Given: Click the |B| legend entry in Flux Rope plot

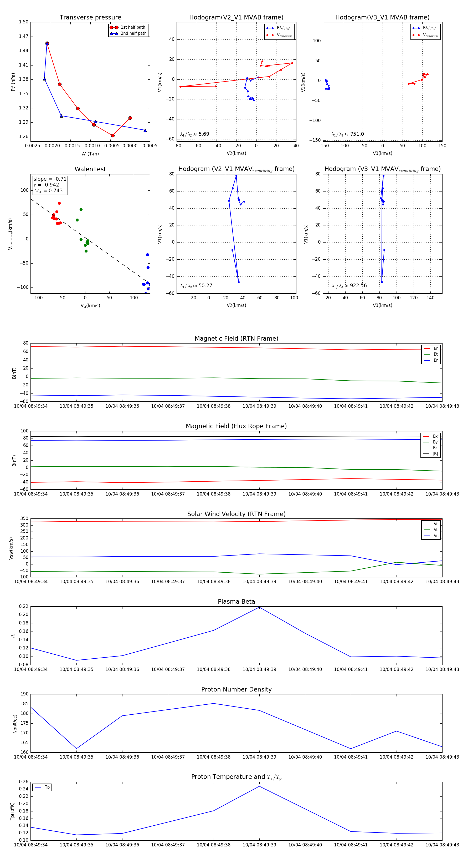Looking at the screenshot, I should coord(431,454).
